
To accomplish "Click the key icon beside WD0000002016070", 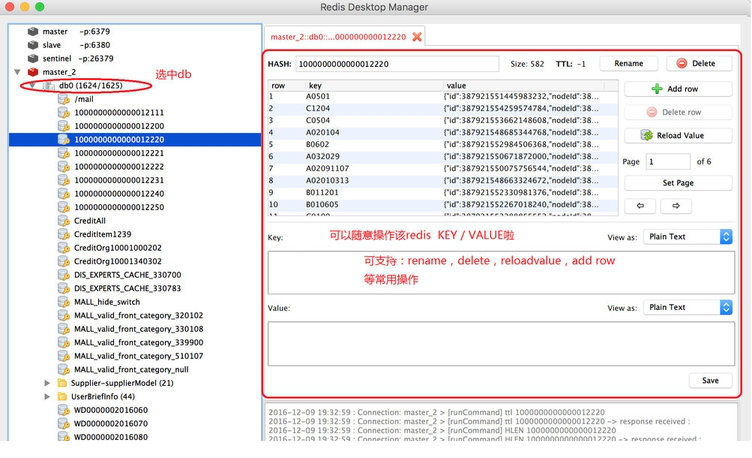I will pyautogui.click(x=64, y=423).
